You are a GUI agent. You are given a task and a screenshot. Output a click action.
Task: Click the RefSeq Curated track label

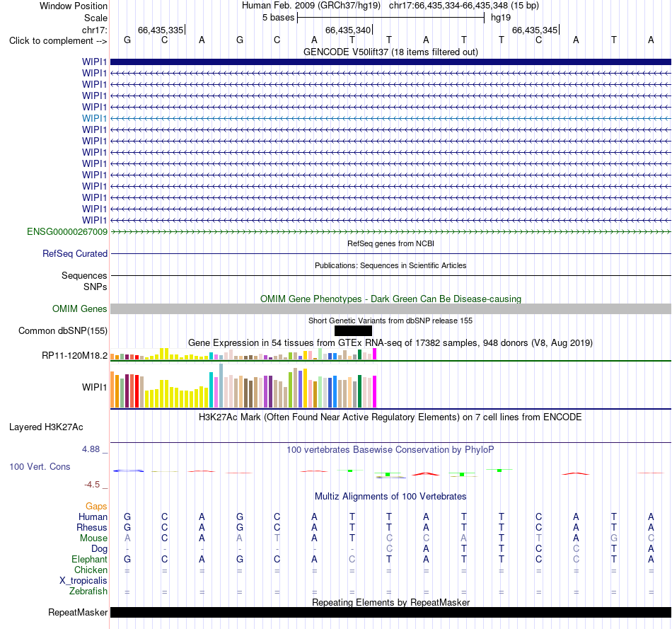coord(74,254)
